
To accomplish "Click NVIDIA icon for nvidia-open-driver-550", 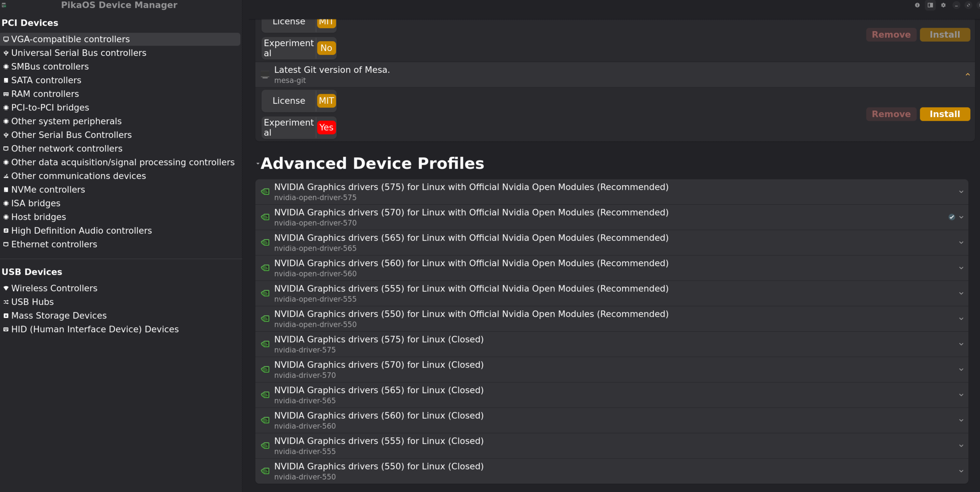I will (265, 319).
